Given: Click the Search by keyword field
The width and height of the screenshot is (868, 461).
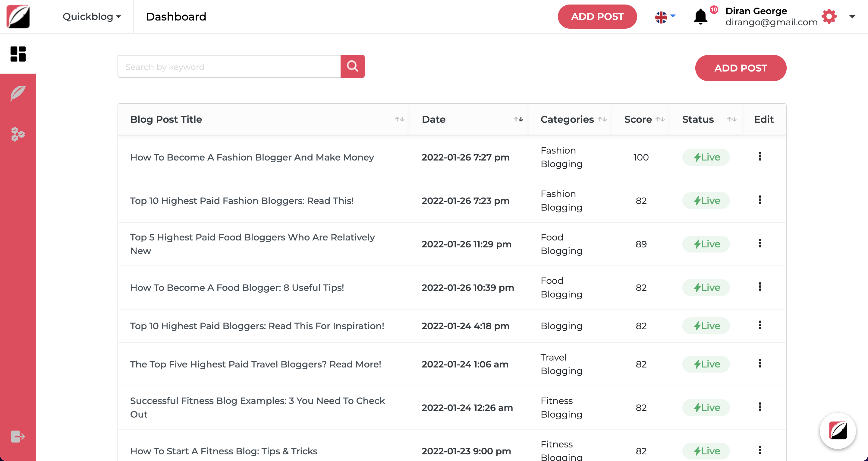Looking at the screenshot, I should [229, 67].
